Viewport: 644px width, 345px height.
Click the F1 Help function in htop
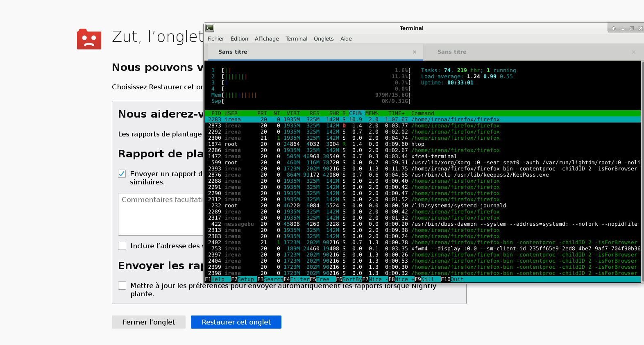click(218, 279)
